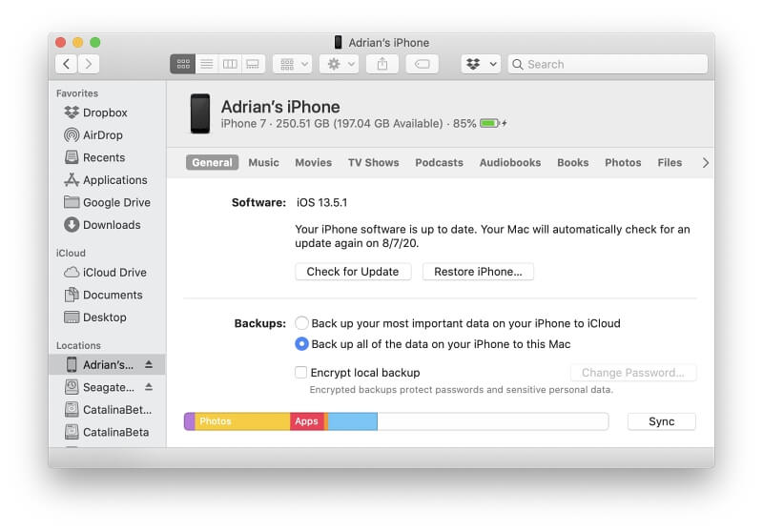Select gallery view toolbar icon
763x532 pixels.
click(x=253, y=64)
